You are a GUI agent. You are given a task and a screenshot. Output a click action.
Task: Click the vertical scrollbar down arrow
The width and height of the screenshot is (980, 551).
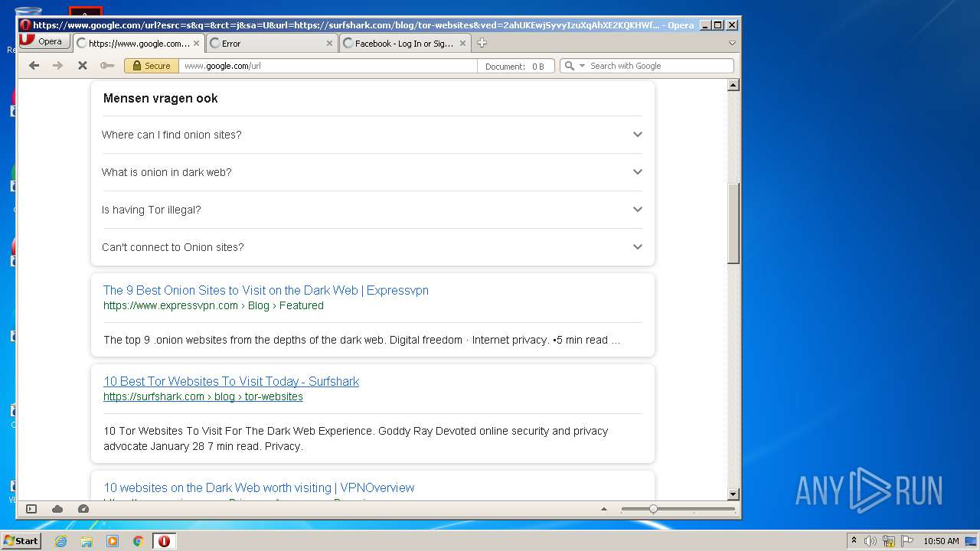[x=733, y=494]
